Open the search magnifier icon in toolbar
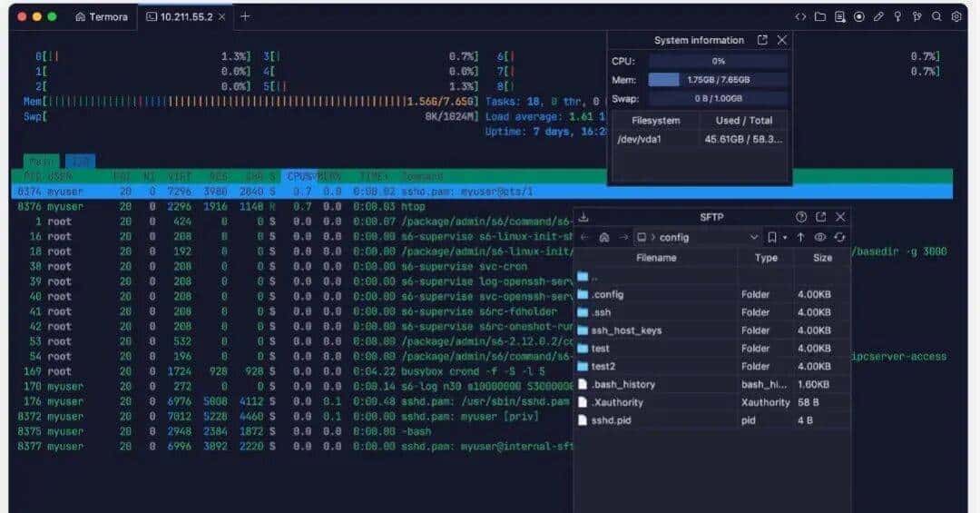Viewport: 980px width, 513px height. (x=936, y=16)
